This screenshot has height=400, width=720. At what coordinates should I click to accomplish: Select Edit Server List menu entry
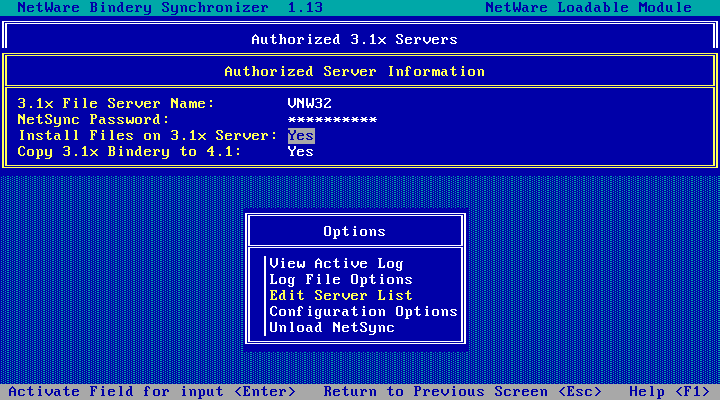pos(341,295)
